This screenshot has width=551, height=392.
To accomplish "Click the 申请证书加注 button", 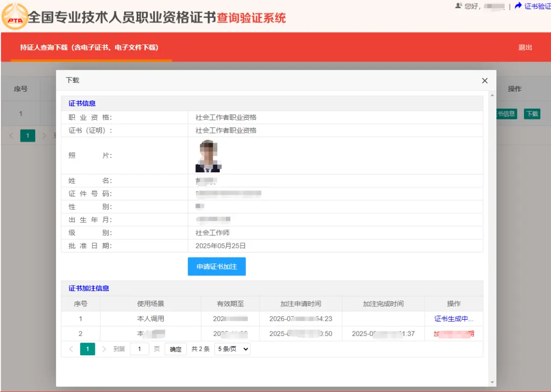I will 216,267.
